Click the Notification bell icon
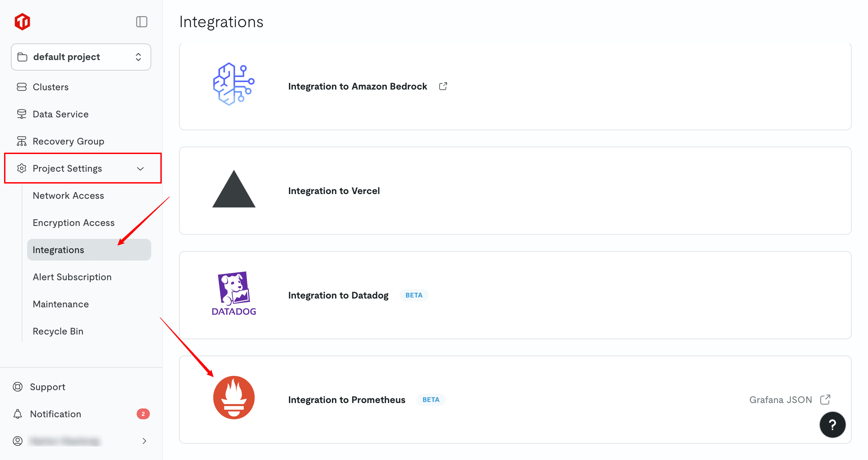The image size is (868, 460). pyautogui.click(x=18, y=414)
